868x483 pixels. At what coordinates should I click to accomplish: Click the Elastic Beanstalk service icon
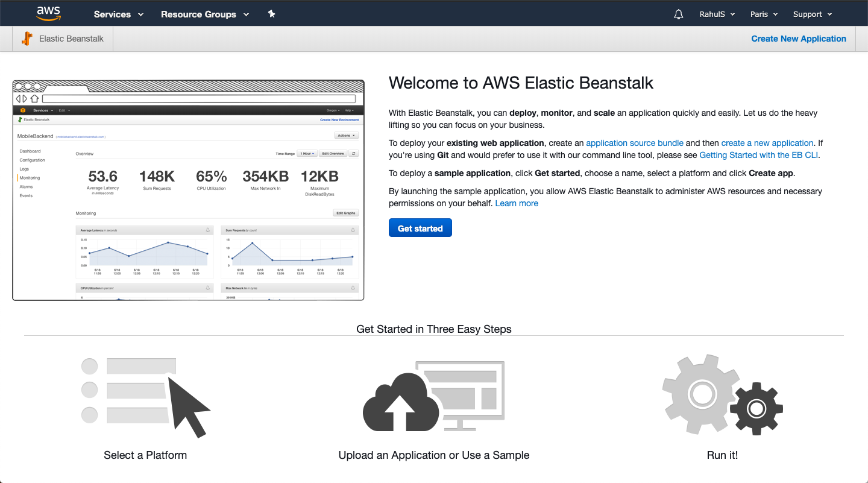(27, 39)
